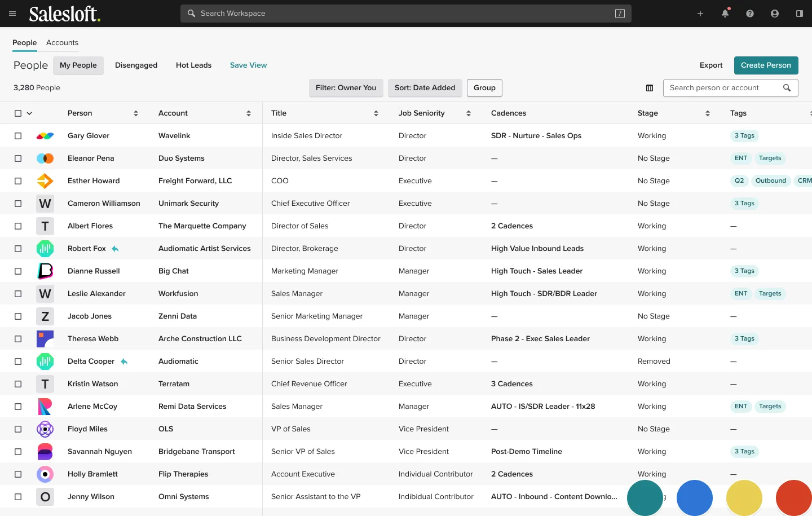Switch to the Accounts tab
Image resolution: width=812 pixels, height=516 pixels.
click(x=62, y=43)
